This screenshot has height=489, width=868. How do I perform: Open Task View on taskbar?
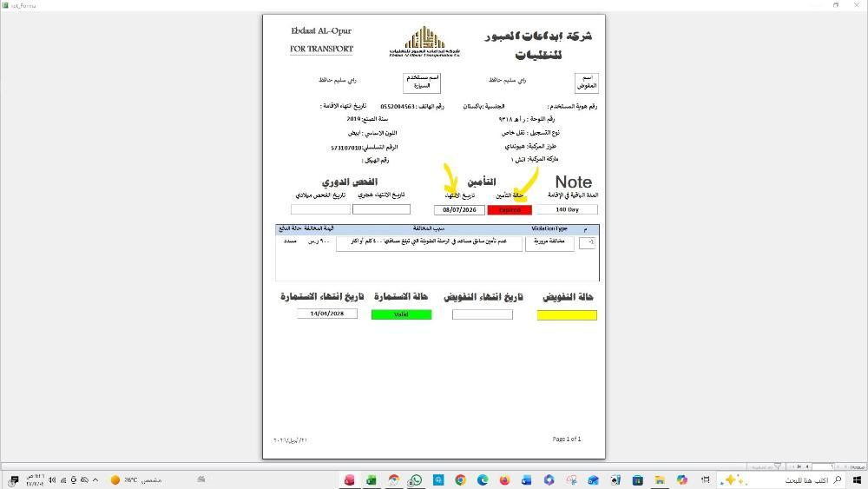[x=705, y=480]
